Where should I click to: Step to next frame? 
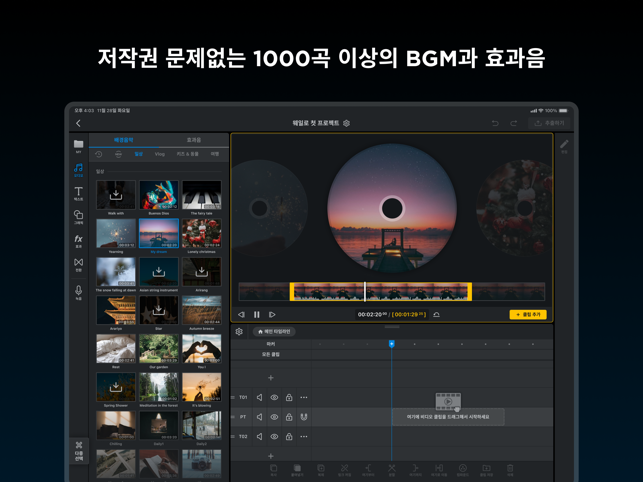272,315
